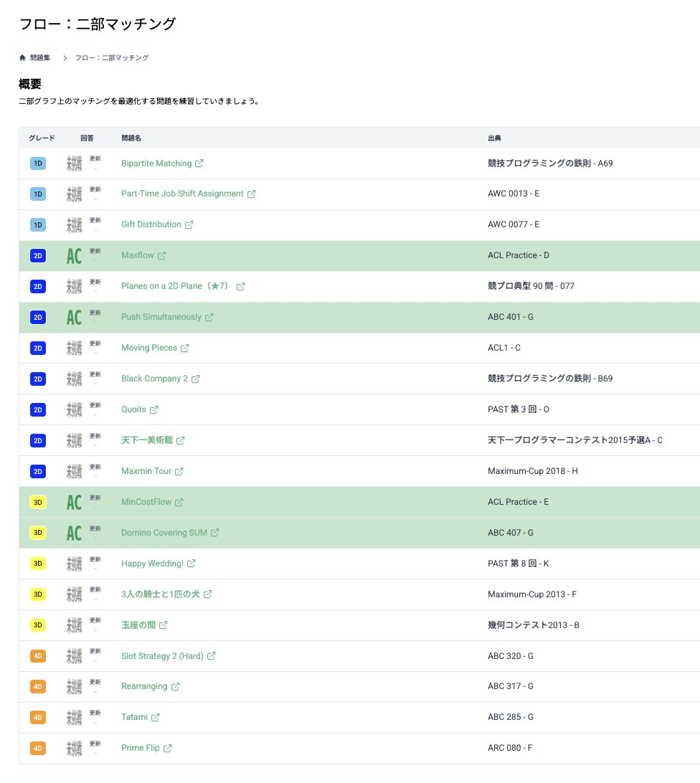Image resolution: width=700 pixels, height=783 pixels.
Task: Click the グレード column header
Action: click(x=42, y=138)
